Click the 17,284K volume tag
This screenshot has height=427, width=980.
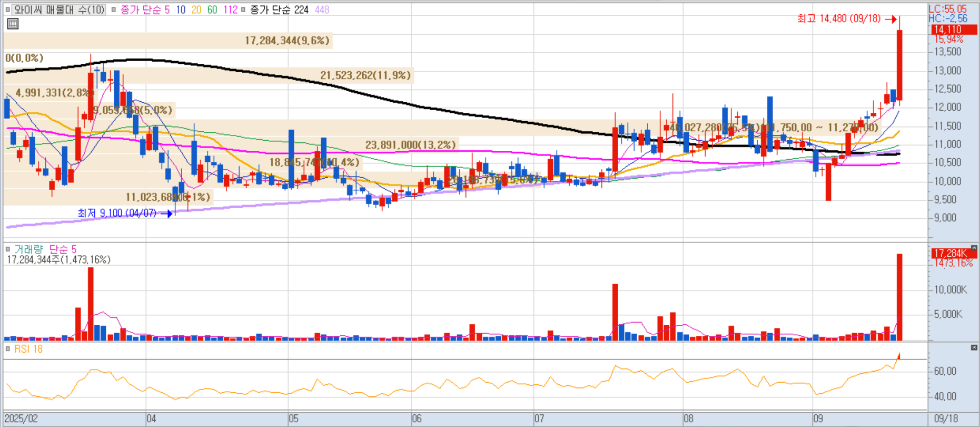tap(954, 254)
